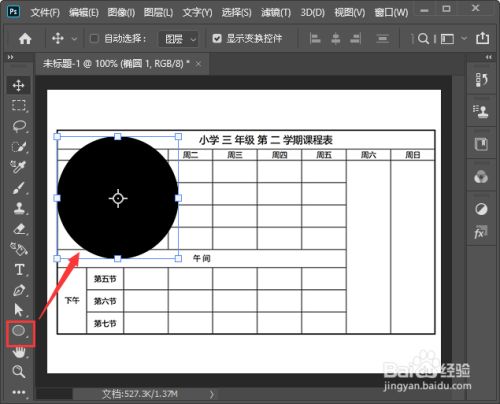
Task: Click the black ellipse shape
Action: 118,198
